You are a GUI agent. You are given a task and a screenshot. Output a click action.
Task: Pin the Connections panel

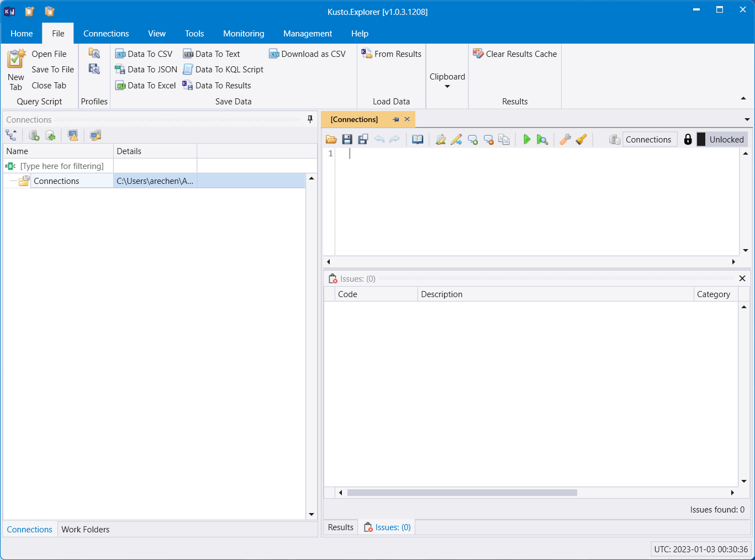coord(310,119)
